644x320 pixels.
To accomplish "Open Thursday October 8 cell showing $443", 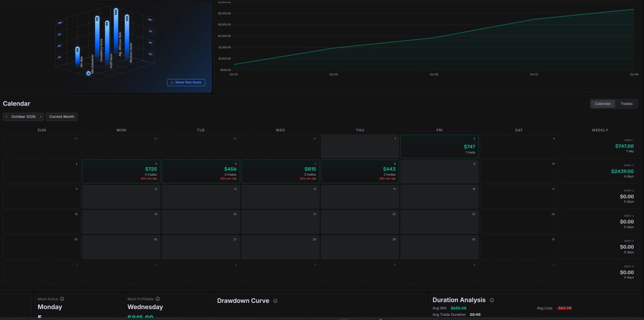I will click(360, 172).
